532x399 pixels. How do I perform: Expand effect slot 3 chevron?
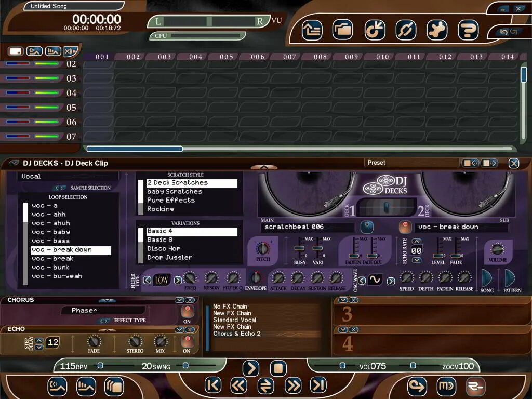point(343,300)
